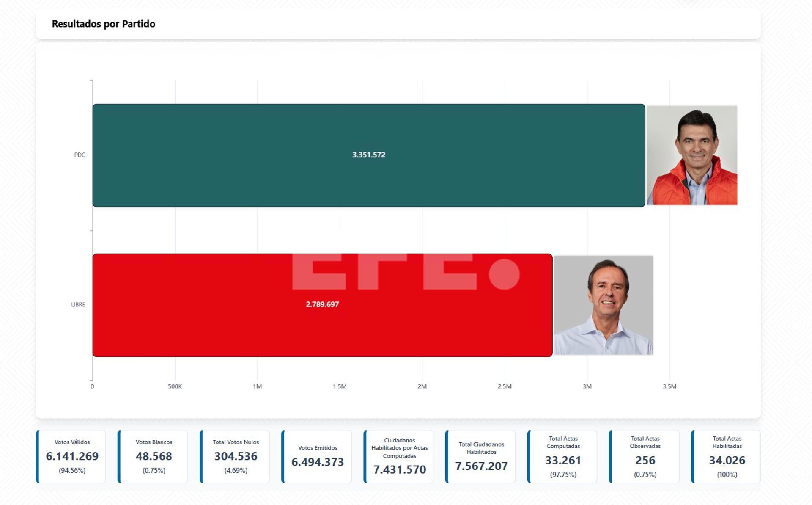Screen dimensions: 812x505
Task: Click the PDC vote count 3.351.572
Action: (x=369, y=155)
